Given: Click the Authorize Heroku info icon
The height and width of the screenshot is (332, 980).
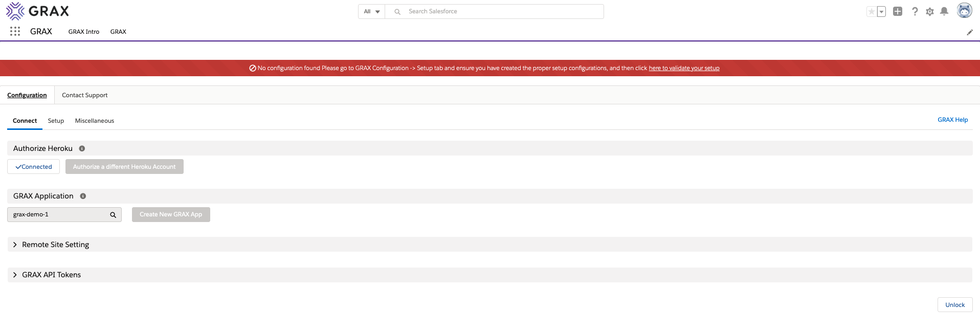Looking at the screenshot, I should [x=82, y=148].
